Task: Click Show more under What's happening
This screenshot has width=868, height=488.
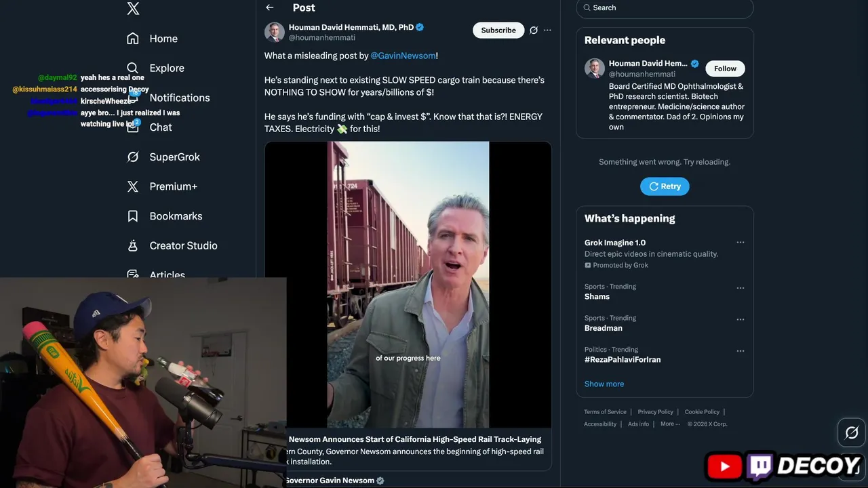Action: point(604,384)
